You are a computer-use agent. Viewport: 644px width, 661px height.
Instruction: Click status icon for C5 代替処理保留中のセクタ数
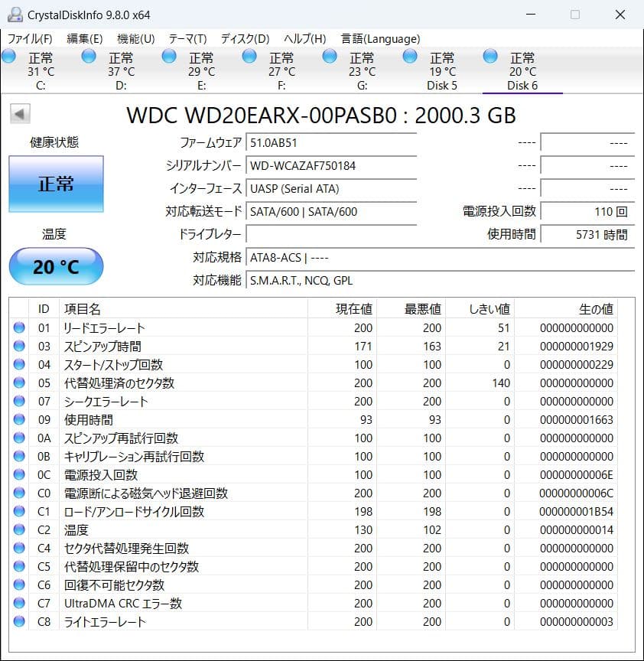19,566
